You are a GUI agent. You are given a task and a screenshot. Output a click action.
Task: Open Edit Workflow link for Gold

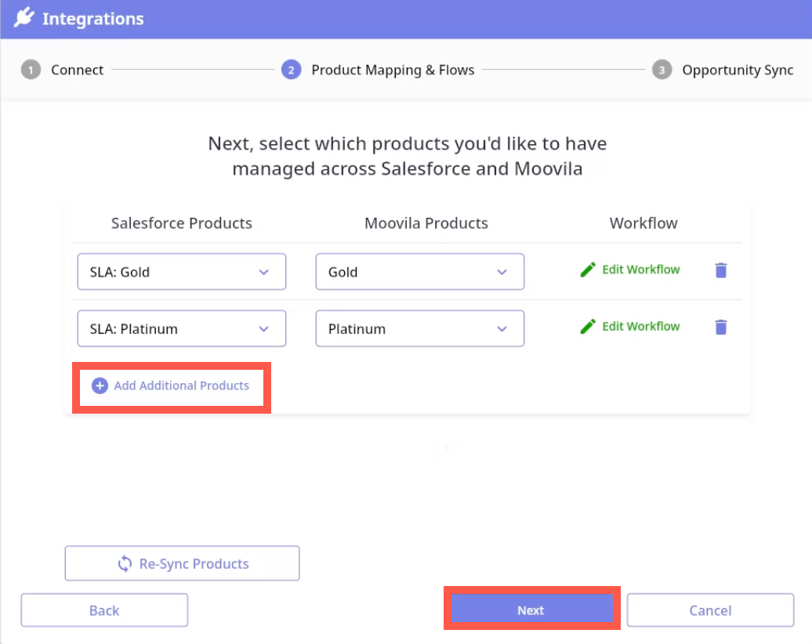click(640, 270)
